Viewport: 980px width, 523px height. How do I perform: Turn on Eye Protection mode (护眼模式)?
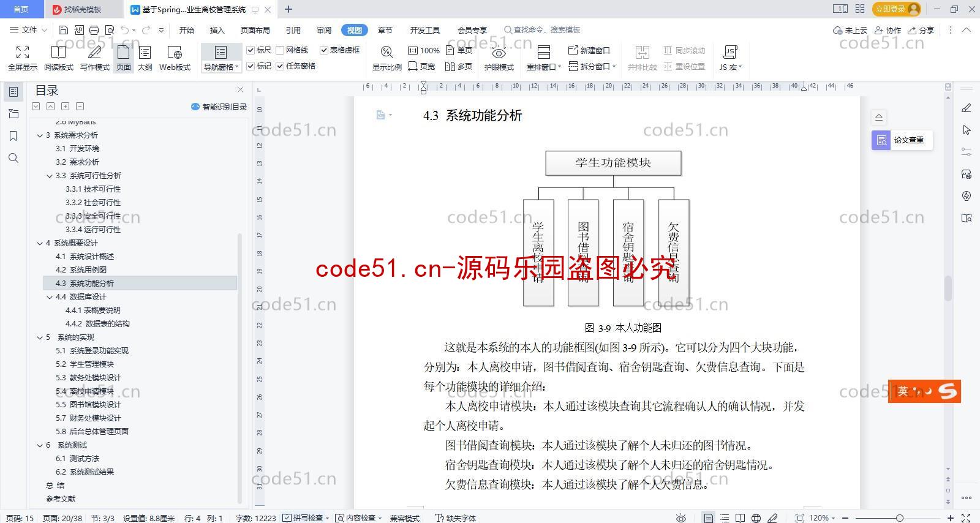[499, 58]
